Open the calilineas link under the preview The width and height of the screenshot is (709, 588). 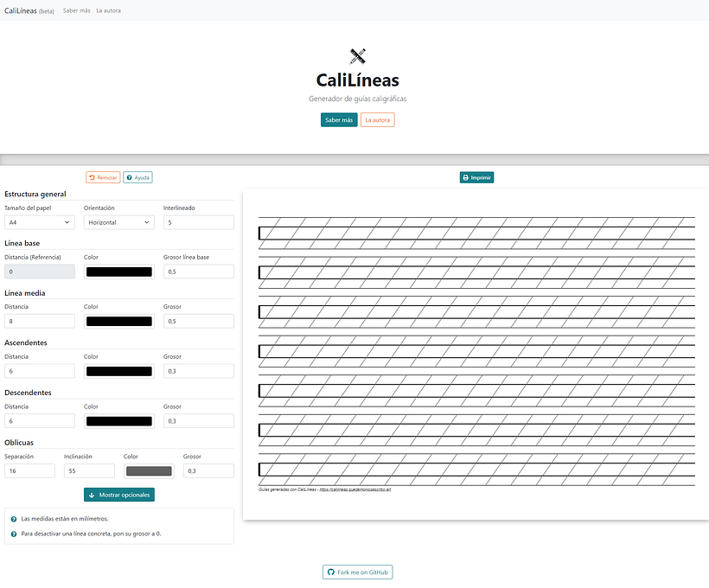(x=355, y=489)
